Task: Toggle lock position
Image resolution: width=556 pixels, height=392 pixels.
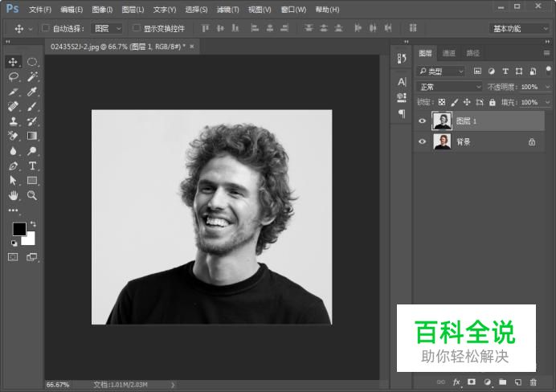Action: pyautogui.click(x=467, y=102)
